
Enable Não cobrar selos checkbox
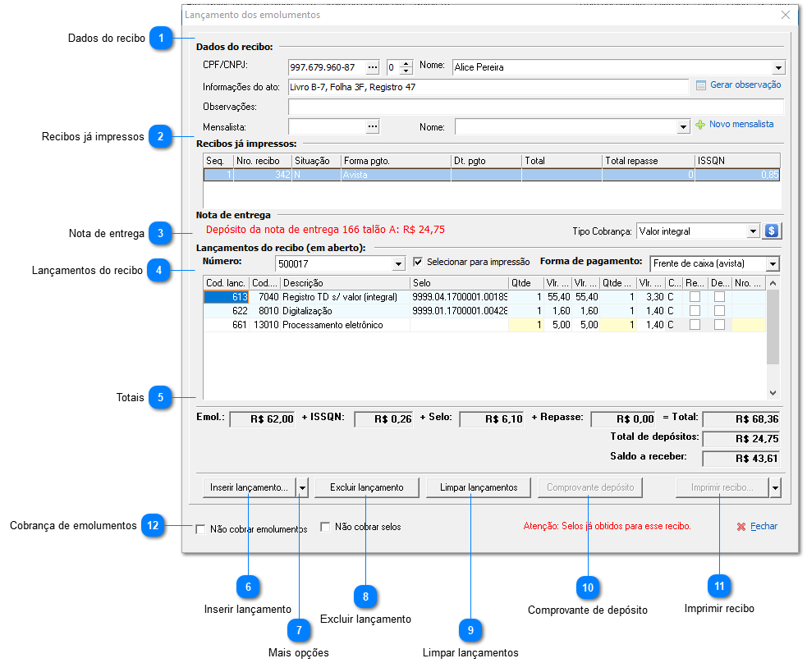click(325, 527)
